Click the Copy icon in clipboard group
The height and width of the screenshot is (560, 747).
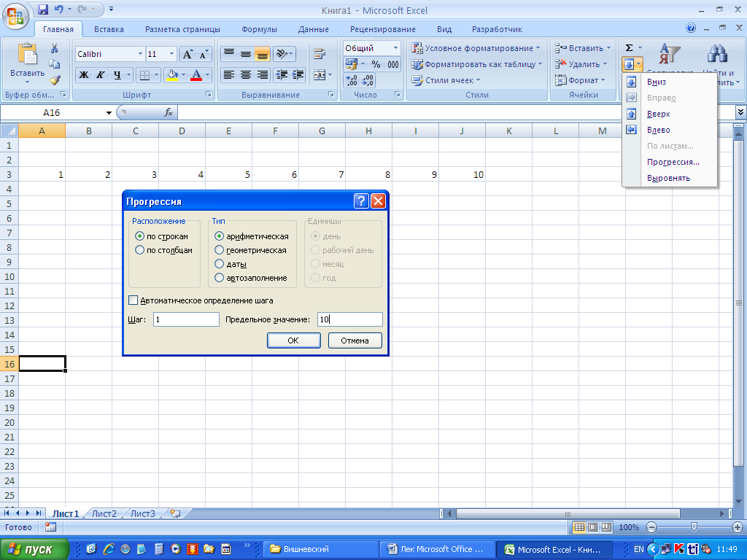pyautogui.click(x=54, y=64)
